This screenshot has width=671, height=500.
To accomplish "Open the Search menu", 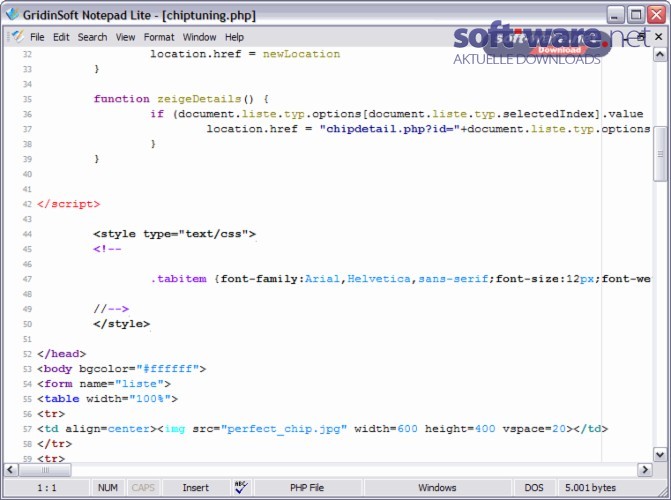I will (x=92, y=37).
